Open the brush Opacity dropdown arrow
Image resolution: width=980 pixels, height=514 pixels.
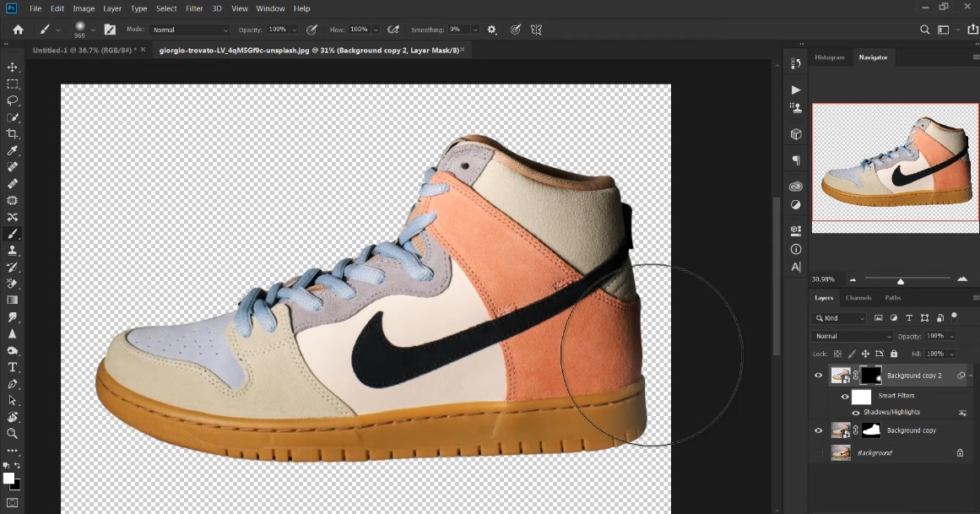pyautogui.click(x=294, y=30)
